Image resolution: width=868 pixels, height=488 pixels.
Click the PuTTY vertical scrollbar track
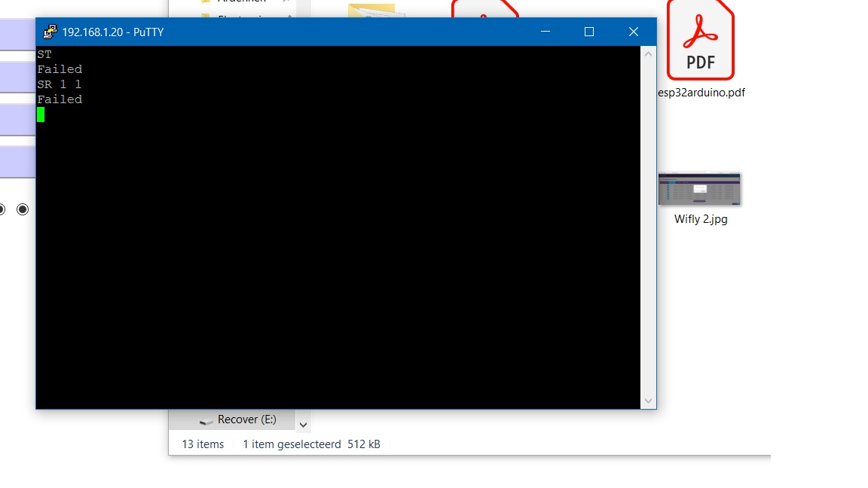[x=648, y=227]
